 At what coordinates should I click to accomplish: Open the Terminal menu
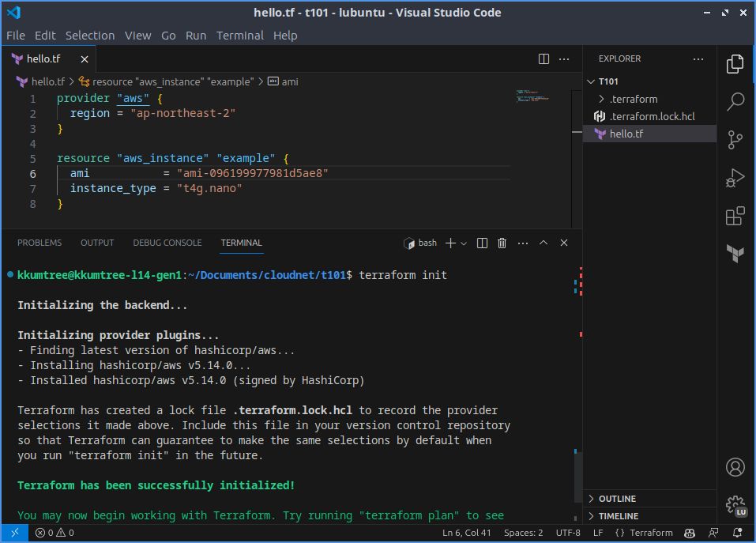(x=239, y=36)
